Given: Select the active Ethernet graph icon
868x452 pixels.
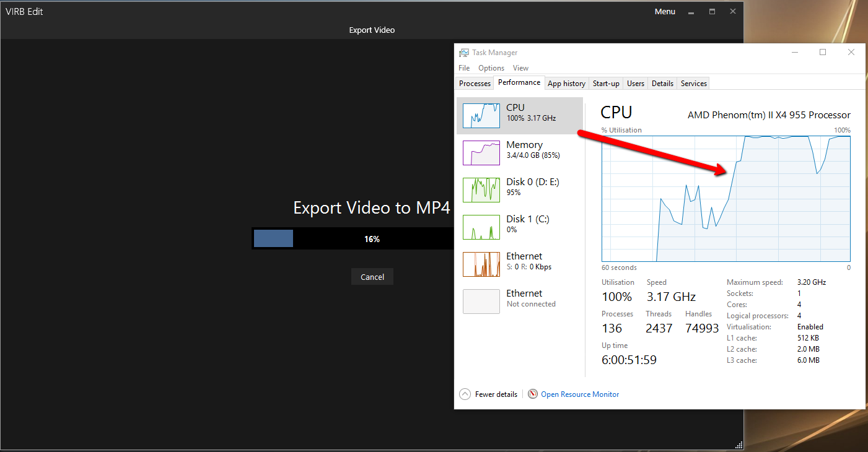Looking at the screenshot, I should pos(481,264).
